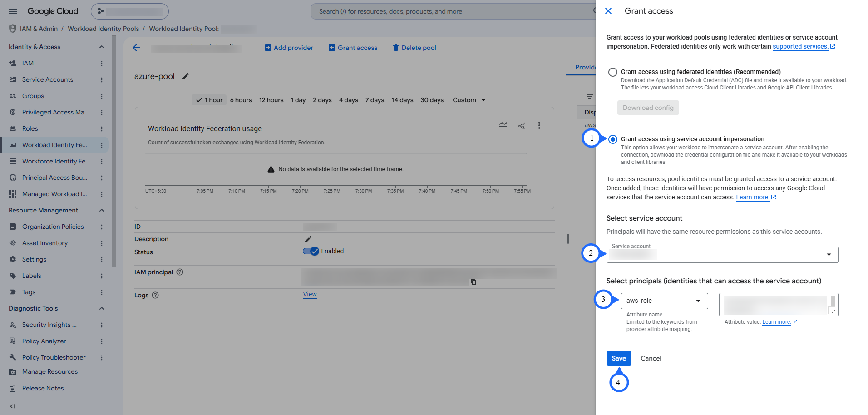The image size is (868, 415).
Task: Click the Download config button
Action: 648,108
